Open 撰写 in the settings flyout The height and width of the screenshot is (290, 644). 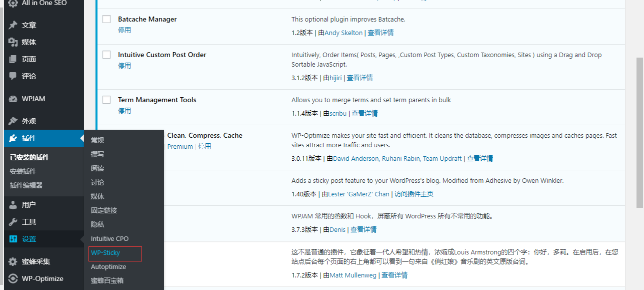coord(97,154)
